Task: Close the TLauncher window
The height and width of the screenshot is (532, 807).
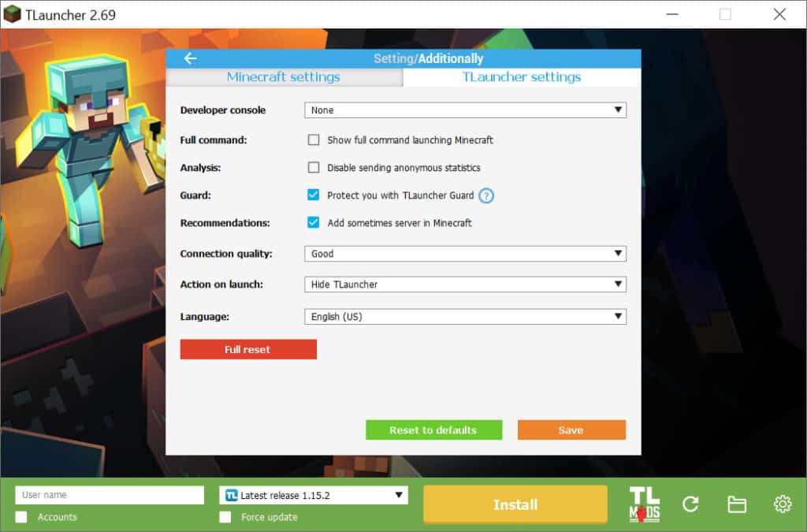Action: (x=779, y=14)
